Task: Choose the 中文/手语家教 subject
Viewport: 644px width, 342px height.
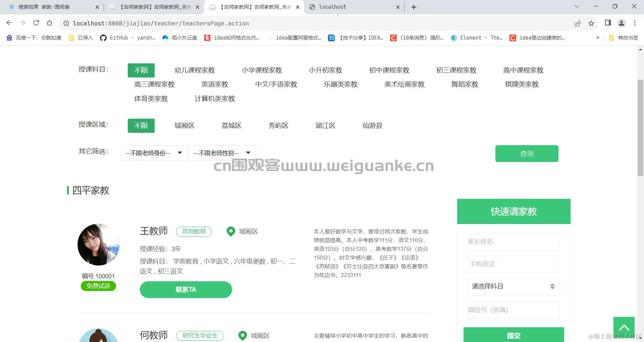Action: coord(276,84)
